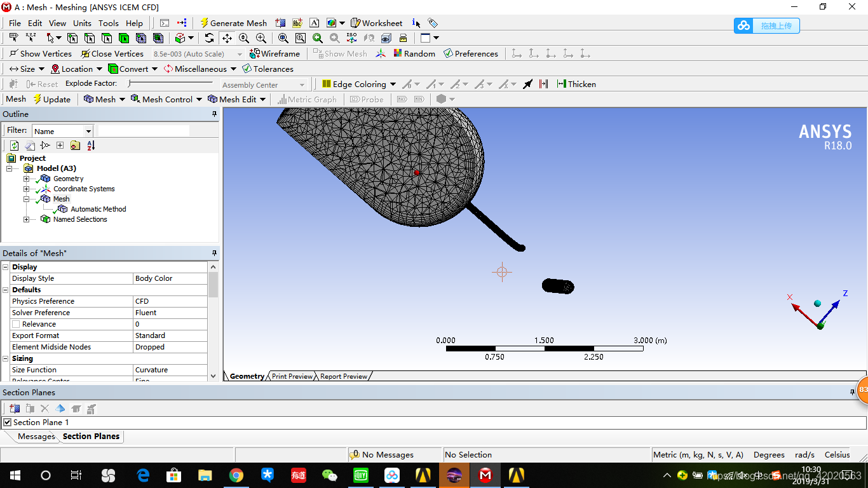Toggle Show Vertices
868x488 pixels.
pos(40,53)
